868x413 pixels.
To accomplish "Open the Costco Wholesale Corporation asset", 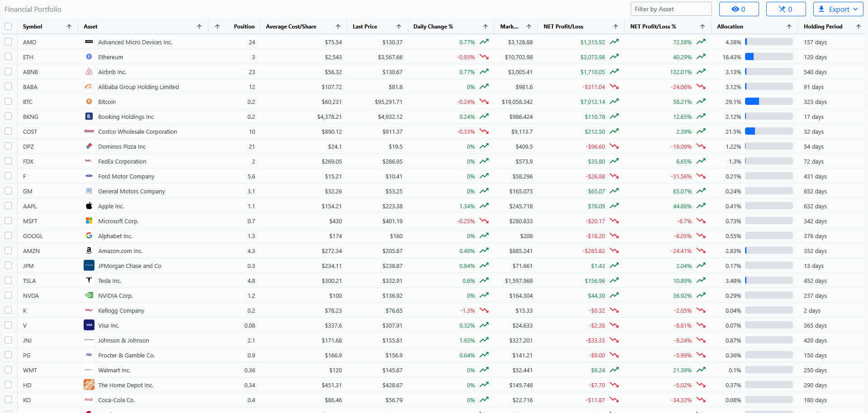I will coord(137,131).
